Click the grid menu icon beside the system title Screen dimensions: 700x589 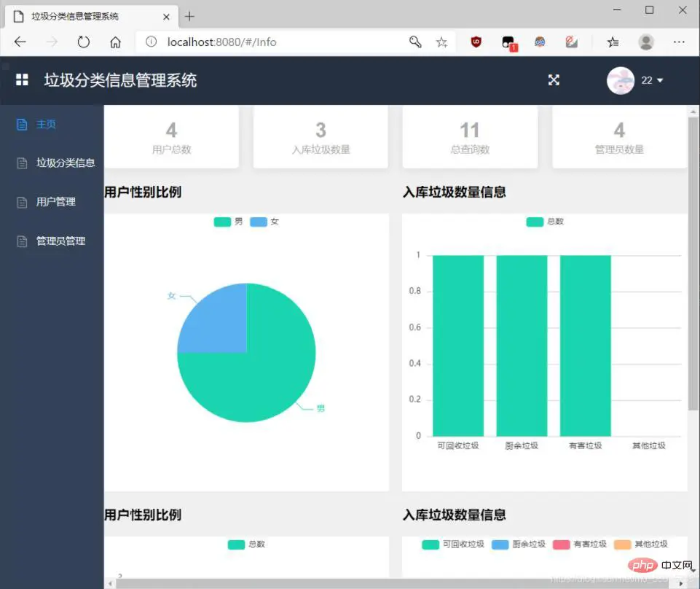click(x=22, y=79)
